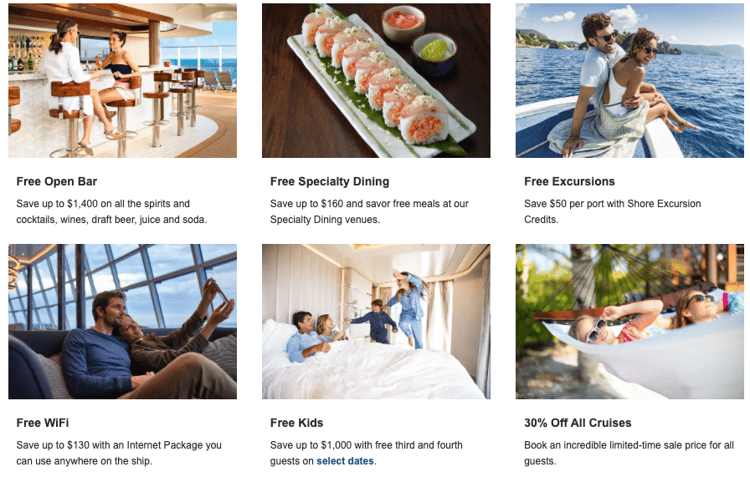750x477 pixels.
Task: Click the Save up to $130 Internet Package text
Action: [x=119, y=453]
